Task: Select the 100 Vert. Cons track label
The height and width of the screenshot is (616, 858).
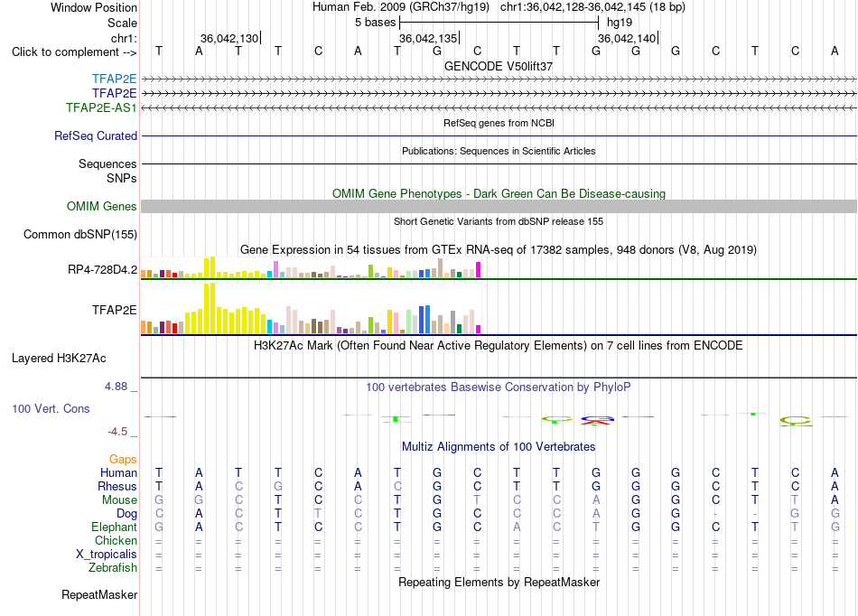Action: tap(51, 408)
